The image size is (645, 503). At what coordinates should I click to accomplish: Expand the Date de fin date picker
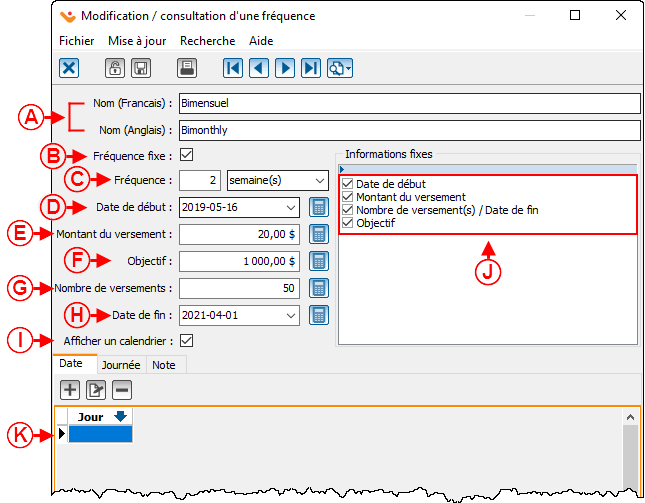(289, 315)
